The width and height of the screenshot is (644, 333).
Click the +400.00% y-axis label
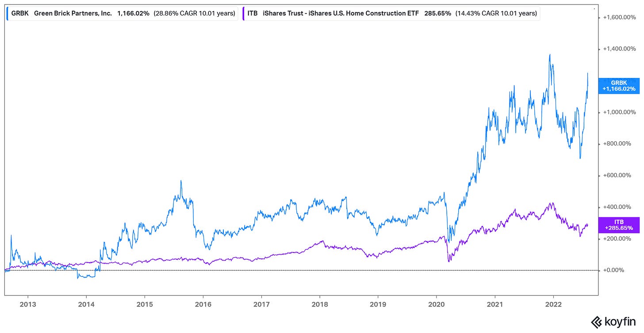tap(618, 207)
